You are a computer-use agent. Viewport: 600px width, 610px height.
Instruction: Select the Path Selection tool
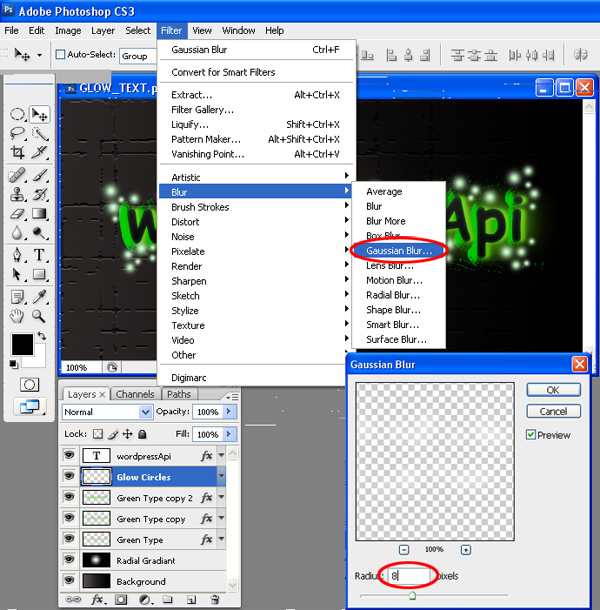17,275
